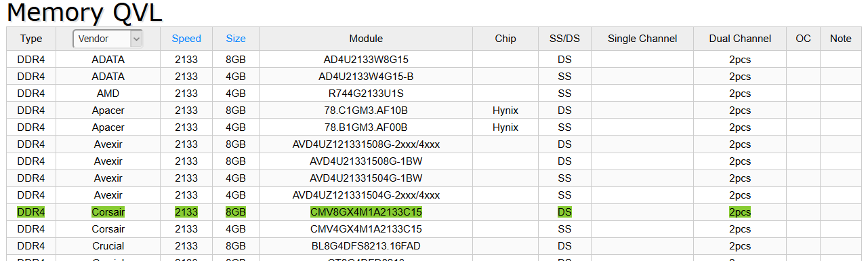Click 4GB size in R744G2133U1S row
Image resolution: width=868 pixels, height=261 pixels.
(x=236, y=94)
